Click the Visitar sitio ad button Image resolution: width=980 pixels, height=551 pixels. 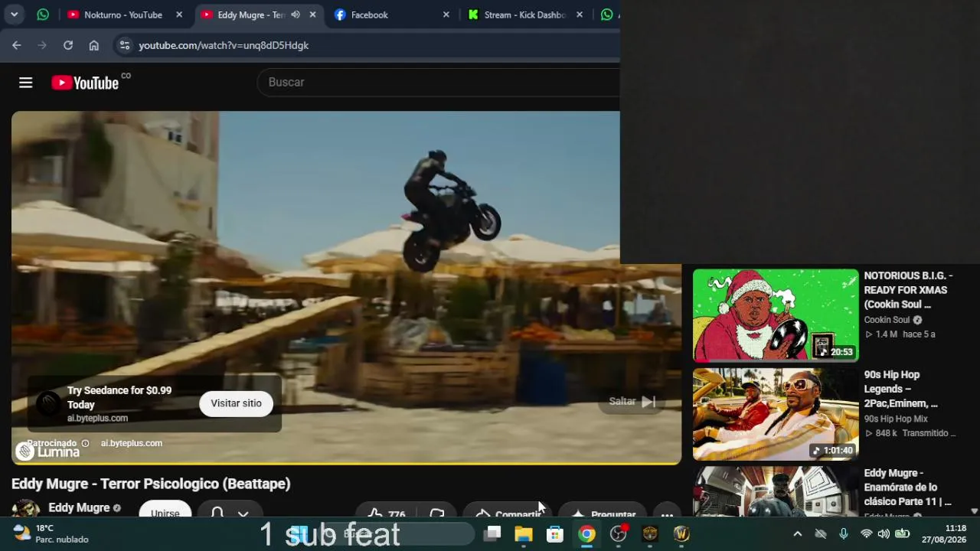pos(236,403)
